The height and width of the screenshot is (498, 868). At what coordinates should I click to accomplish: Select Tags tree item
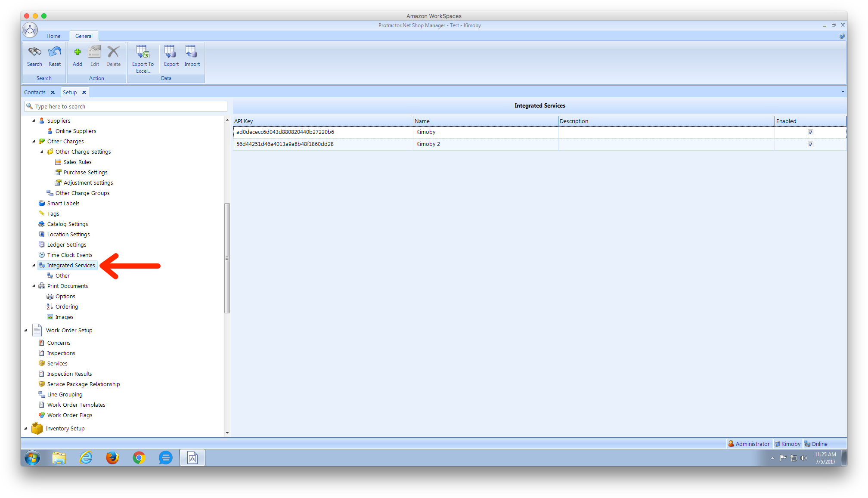(53, 214)
